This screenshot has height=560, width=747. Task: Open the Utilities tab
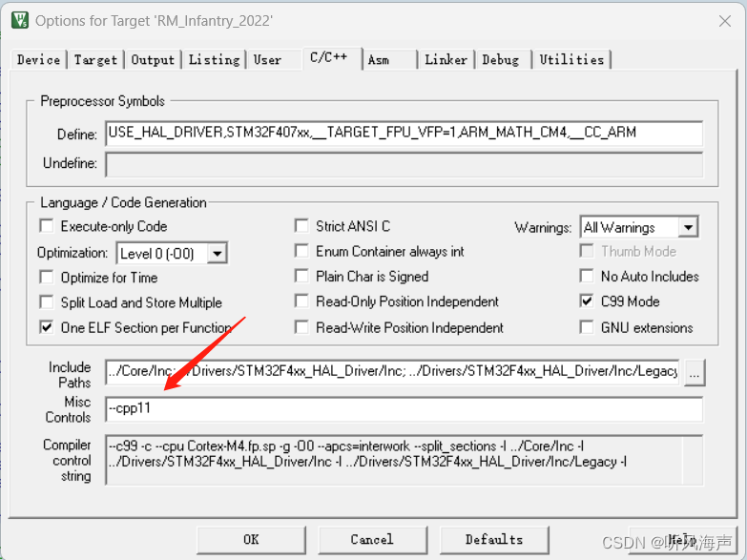pyautogui.click(x=571, y=59)
